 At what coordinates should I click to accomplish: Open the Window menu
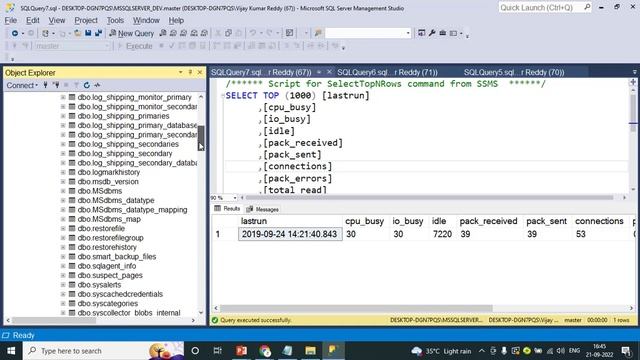click(146, 20)
